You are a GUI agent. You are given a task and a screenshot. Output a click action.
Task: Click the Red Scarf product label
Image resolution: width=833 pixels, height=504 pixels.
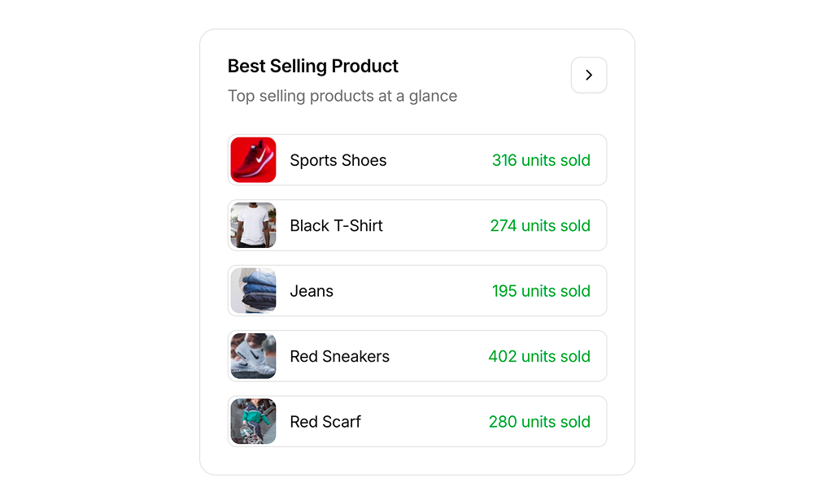325,421
